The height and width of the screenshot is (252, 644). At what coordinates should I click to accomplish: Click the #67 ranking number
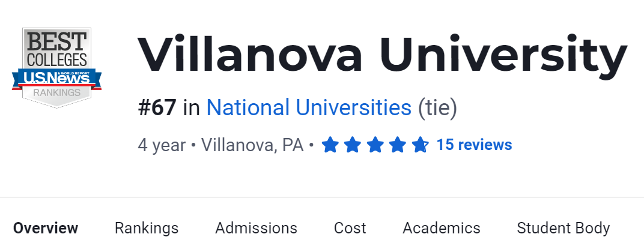click(157, 108)
